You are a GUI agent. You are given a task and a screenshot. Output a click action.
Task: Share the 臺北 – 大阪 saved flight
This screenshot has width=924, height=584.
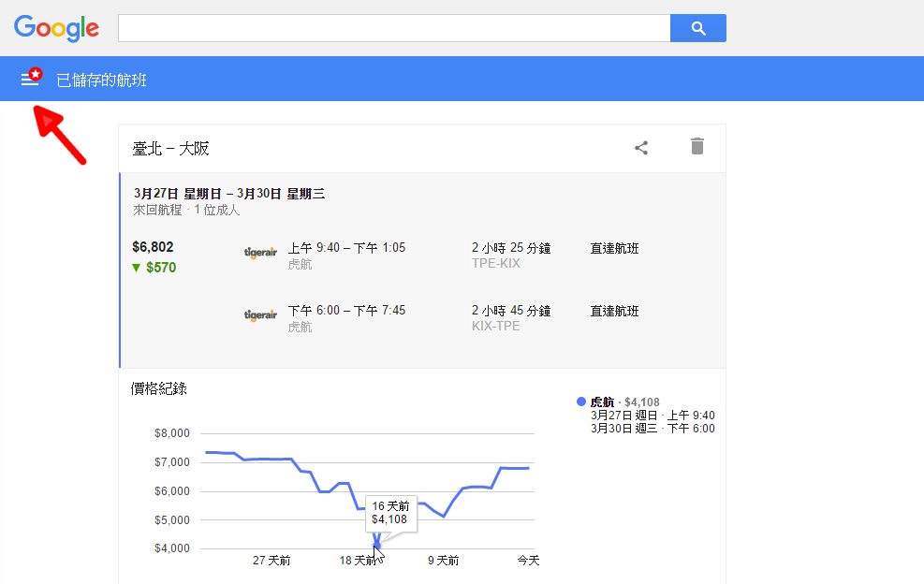click(x=641, y=147)
